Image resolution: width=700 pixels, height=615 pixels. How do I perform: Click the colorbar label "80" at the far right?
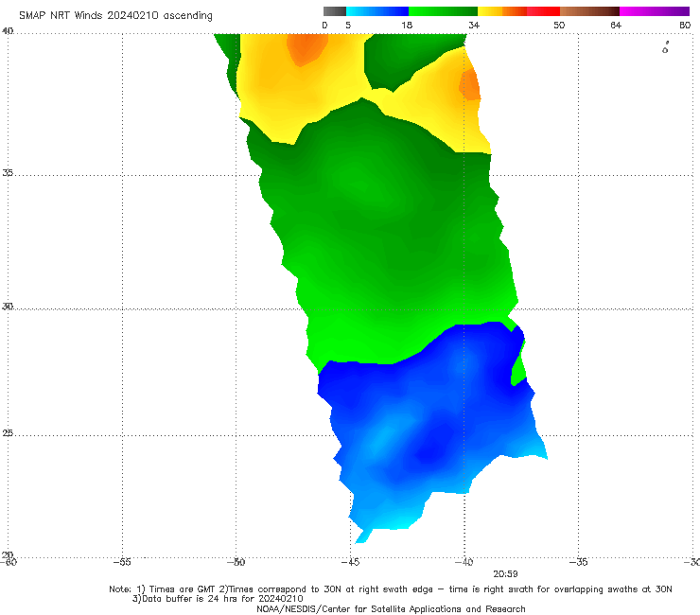tap(685, 25)
